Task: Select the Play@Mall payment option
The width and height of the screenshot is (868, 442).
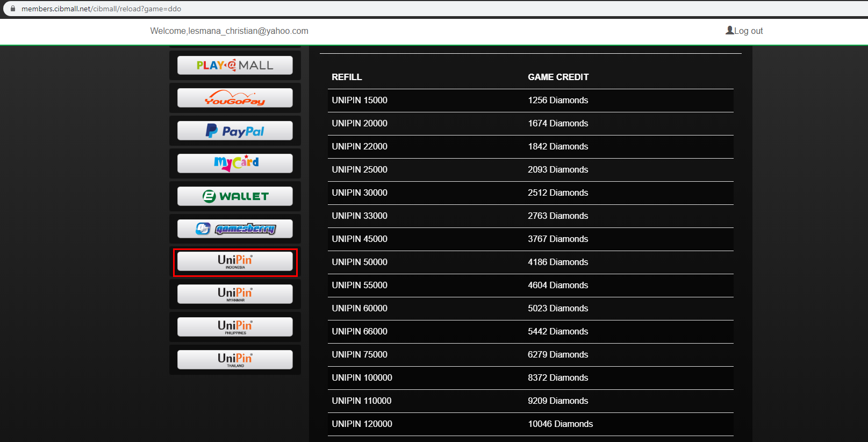Action: click(x=235, y=66)
